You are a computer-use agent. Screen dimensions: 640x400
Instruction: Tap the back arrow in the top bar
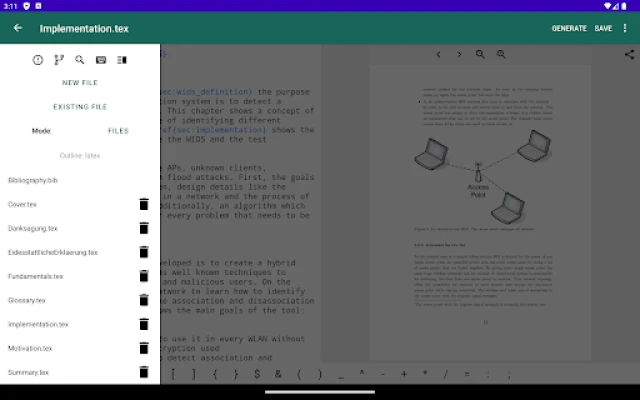(18, 28)
